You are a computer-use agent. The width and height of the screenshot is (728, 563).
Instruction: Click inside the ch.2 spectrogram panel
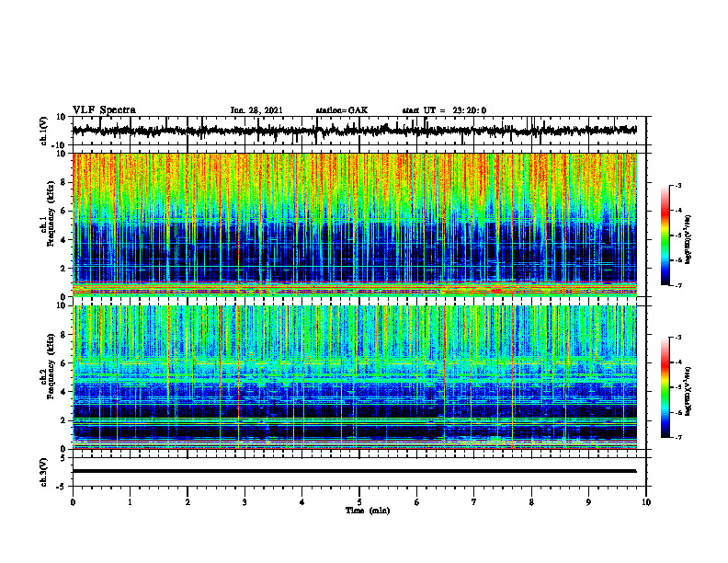pos(355,377)
